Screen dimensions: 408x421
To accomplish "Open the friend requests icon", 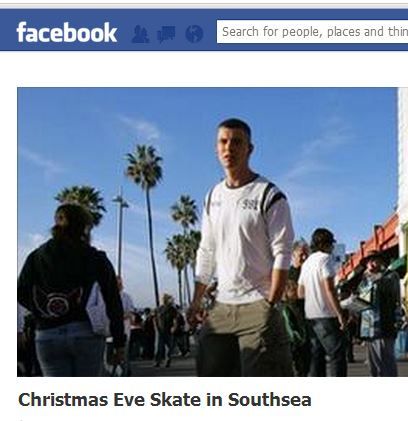I will pos(140,34).
